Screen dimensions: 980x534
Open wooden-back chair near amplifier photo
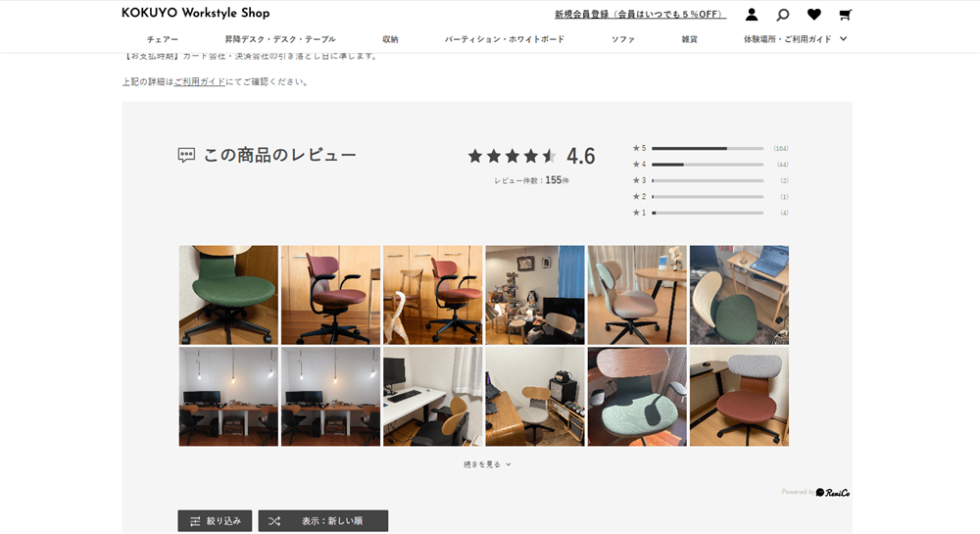(535, 397)
